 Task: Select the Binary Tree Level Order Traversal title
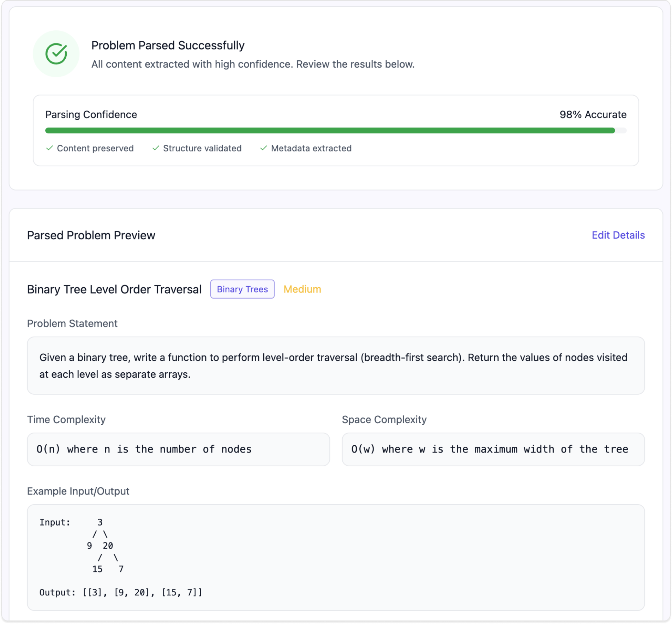pyautogui.click(x=114, y=289)
